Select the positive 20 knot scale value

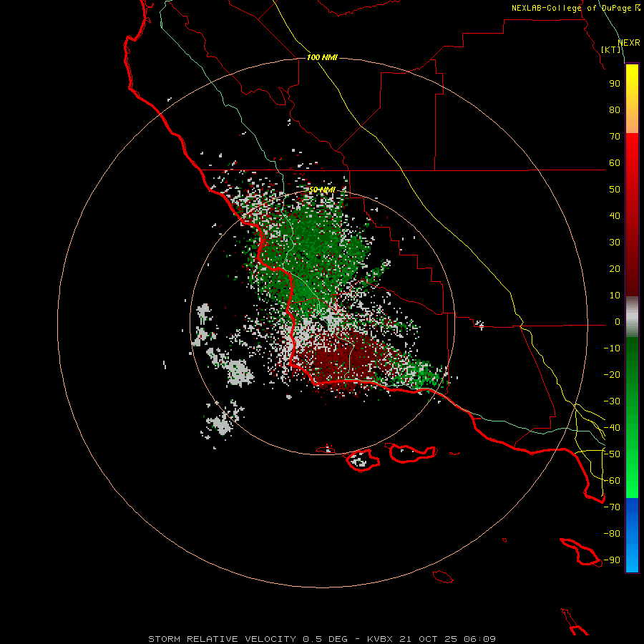pyautogui.click(x=615, y=269)
